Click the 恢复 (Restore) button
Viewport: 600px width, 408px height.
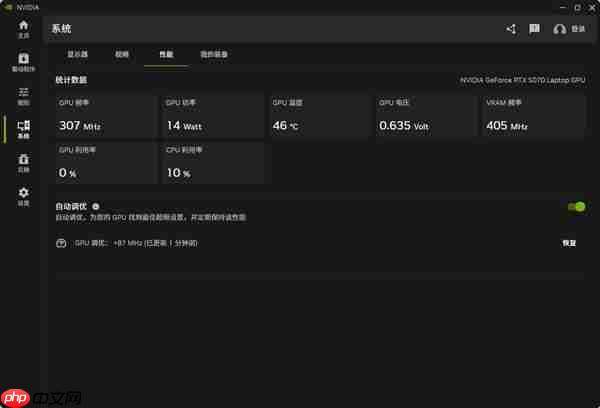tap(569, 243)
